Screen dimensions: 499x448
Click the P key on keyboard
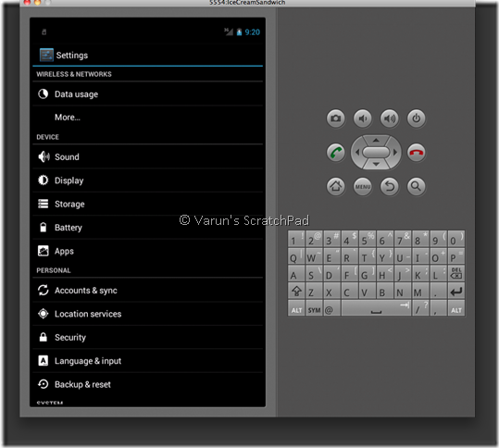pyautogui.click(x=456, y=256)
